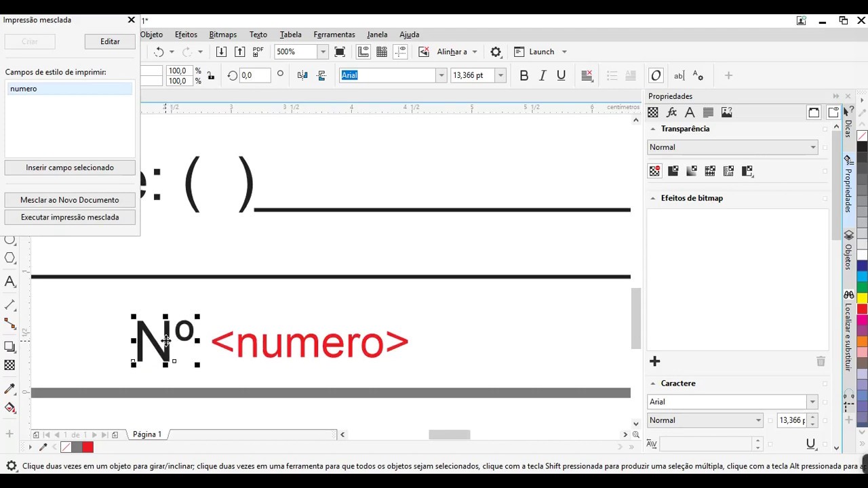Click the Full-screen preview icon
Viewport: 868px width, 488px height.
tap(340, 52)
